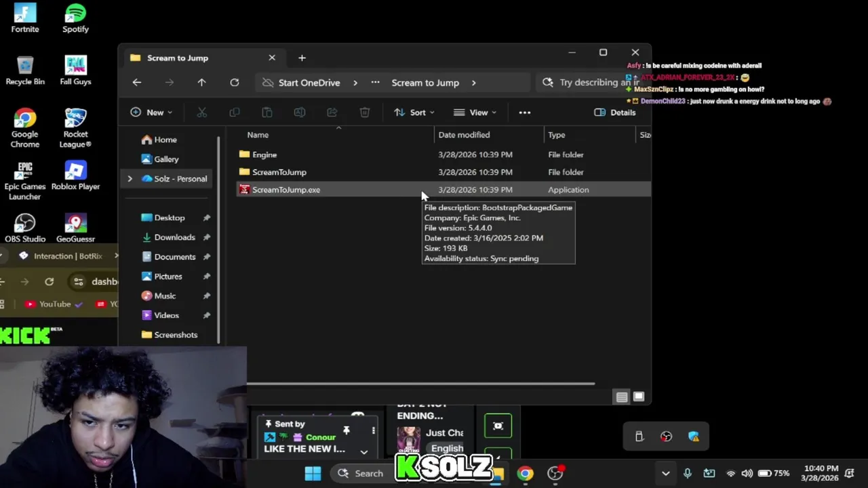Open the Windows Start menu
This screenshot has width=868, height=488.
[x=313, y=473]
